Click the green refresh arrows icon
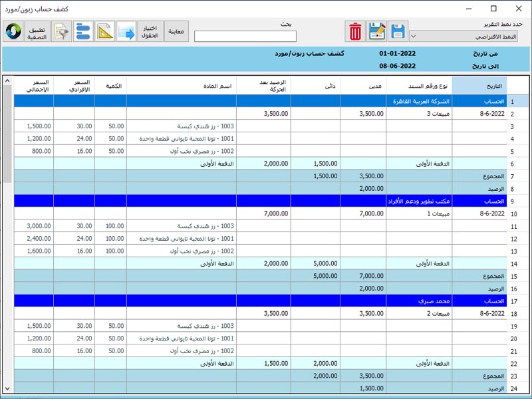Screen dimensions: 532x399 point(13,31)
